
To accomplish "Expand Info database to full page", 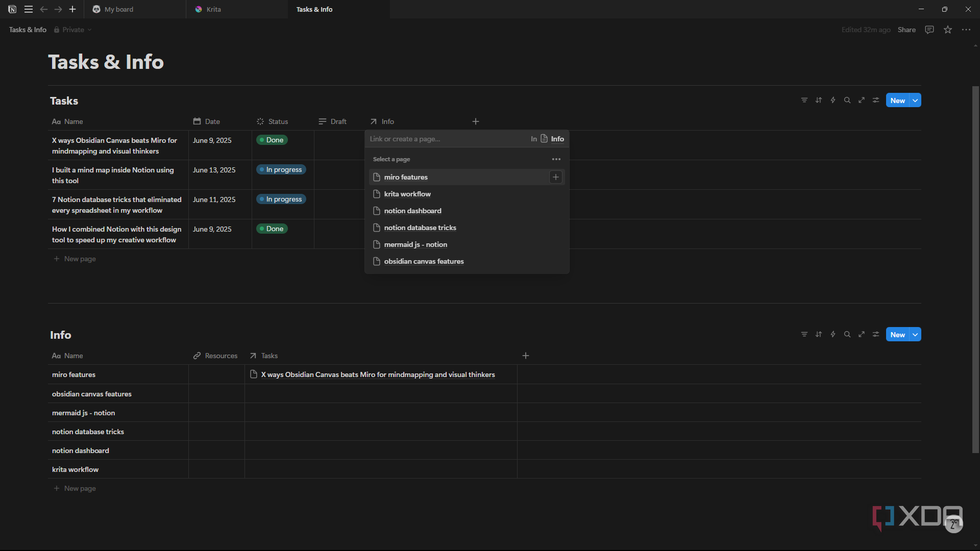I will pos(862,334).
